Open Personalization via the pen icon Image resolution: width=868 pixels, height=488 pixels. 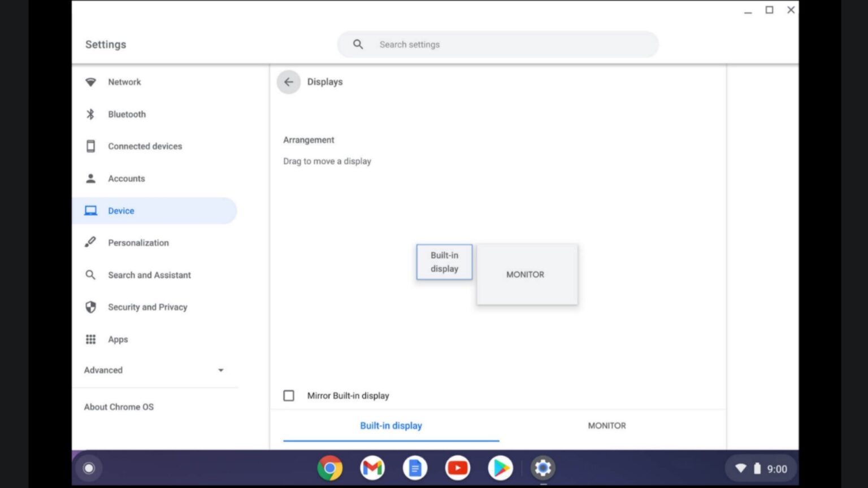coord(90,242)
